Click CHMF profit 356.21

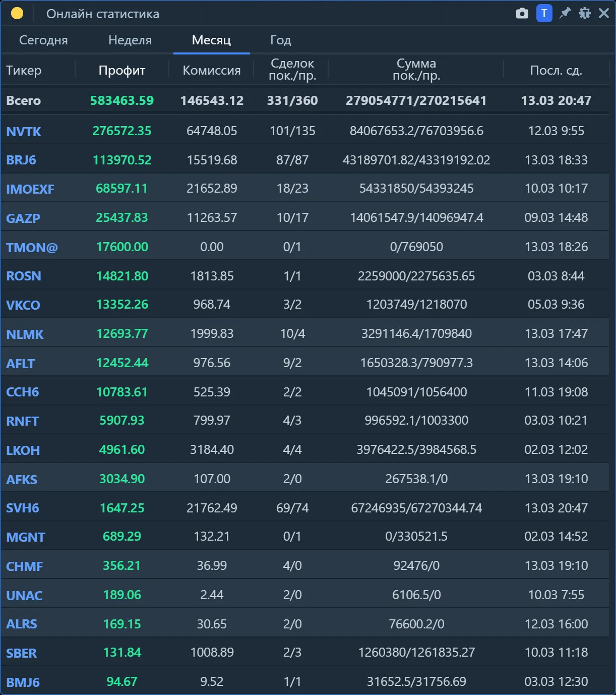[x=122, y=565]
